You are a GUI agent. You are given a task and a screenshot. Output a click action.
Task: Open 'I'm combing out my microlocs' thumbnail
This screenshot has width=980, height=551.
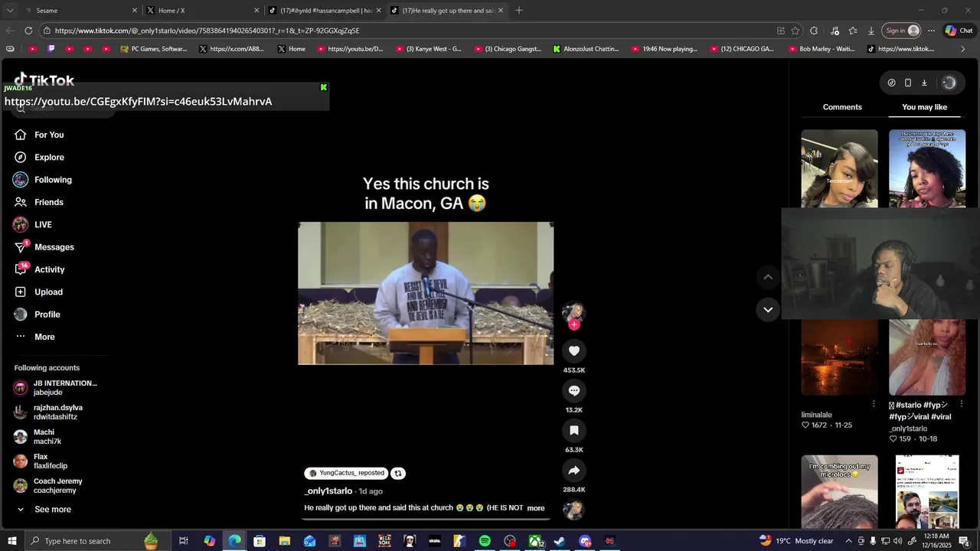(839, 491)
